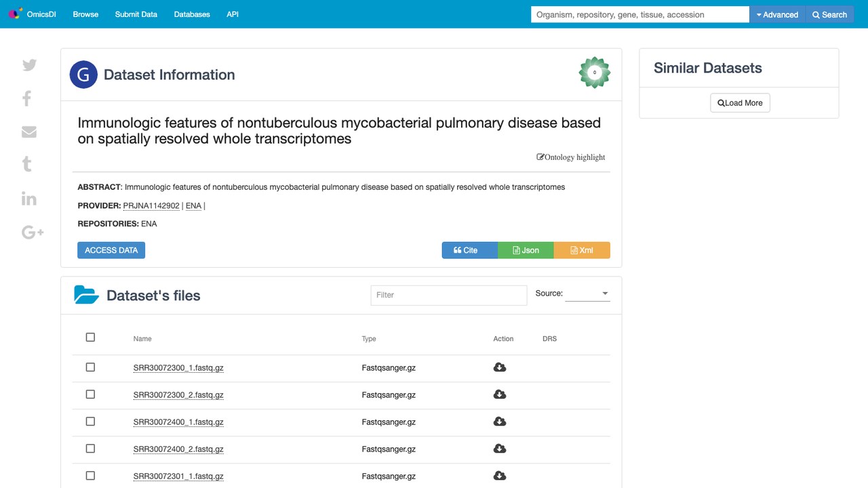Open the Databases menu item
Screen dimensions: 868x488
tap(192, 14)
